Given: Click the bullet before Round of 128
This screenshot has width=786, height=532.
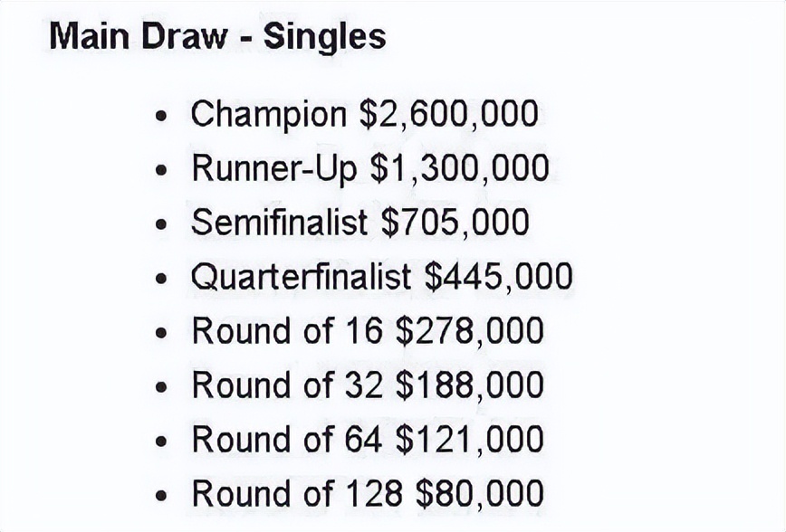Looking at the screenshot, I should click(x=161, y=496).
